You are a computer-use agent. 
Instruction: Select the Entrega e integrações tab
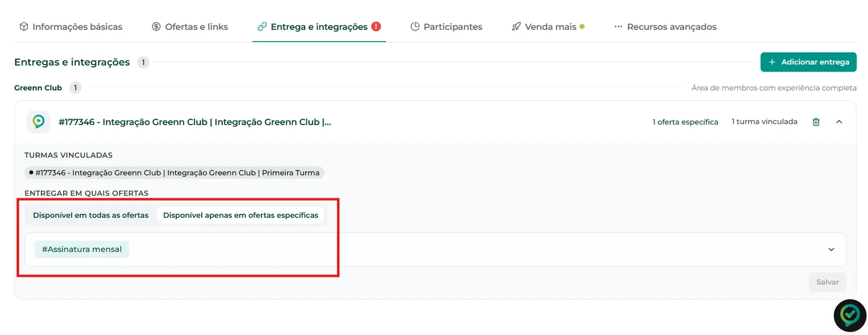(x=319, y=27)
